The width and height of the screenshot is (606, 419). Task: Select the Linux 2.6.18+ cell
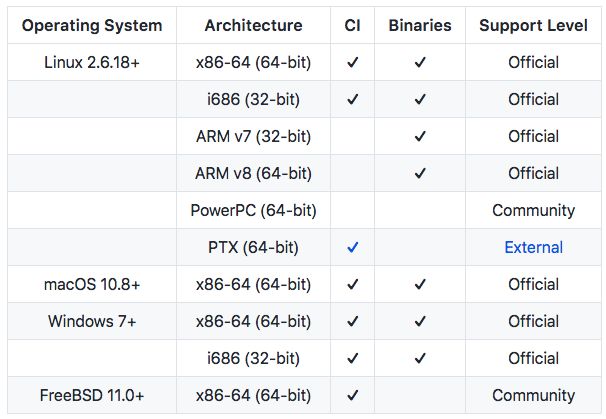[92, 62]
